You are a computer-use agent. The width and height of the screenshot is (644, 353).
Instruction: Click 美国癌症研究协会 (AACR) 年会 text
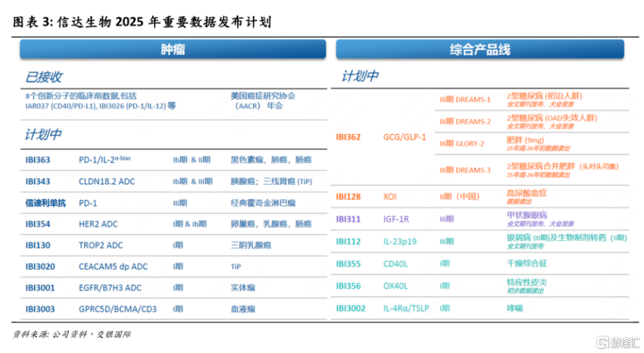click(263, 100)
